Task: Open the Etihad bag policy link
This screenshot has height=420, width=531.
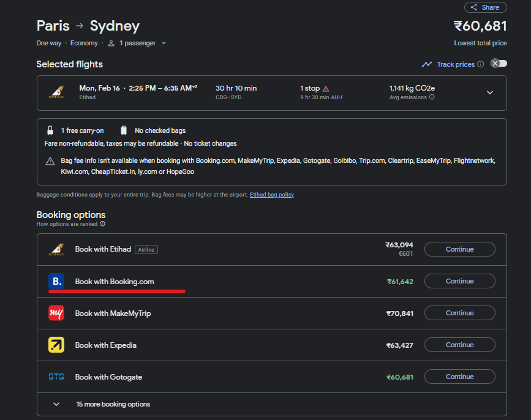Action: (271, 195)
